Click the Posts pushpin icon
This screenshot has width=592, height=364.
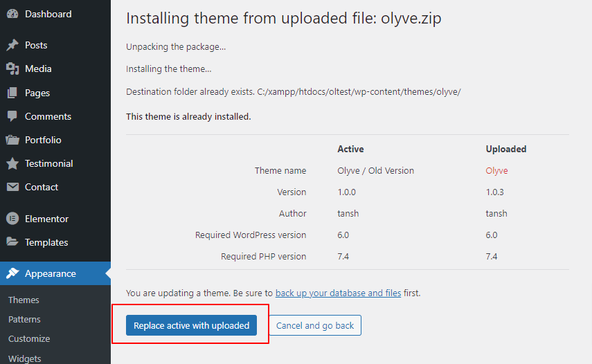(12, 45)
